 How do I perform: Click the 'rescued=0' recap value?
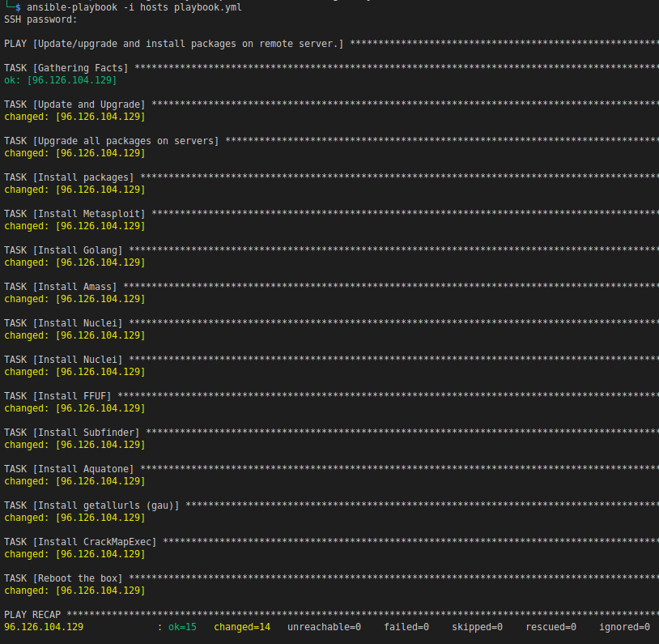tap(551, 627)
